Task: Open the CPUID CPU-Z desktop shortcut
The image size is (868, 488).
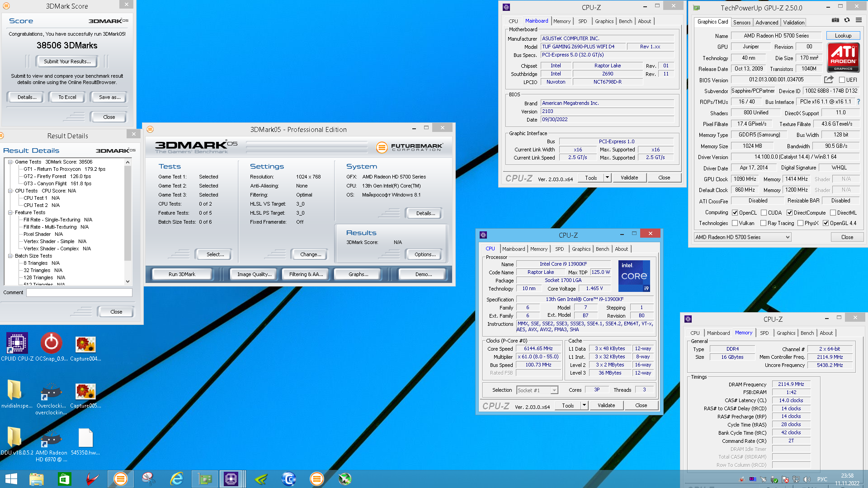Action: coord(17,347)
